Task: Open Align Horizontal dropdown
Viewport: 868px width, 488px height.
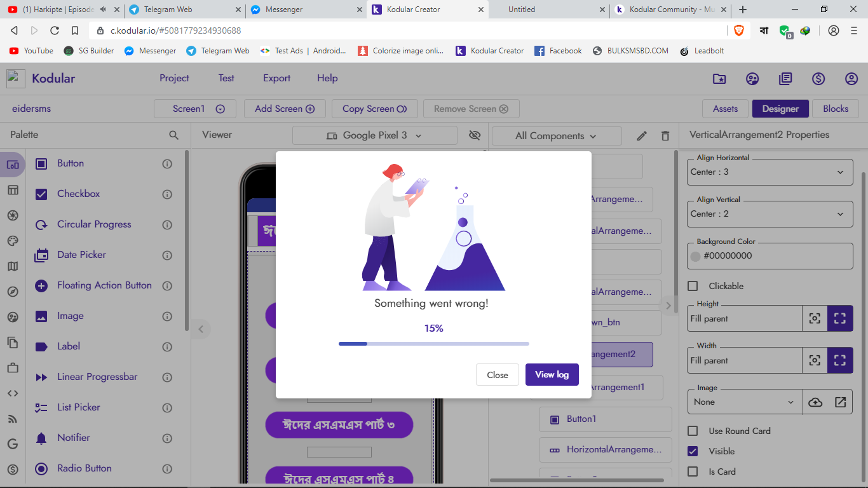Action: coord(770,172)
